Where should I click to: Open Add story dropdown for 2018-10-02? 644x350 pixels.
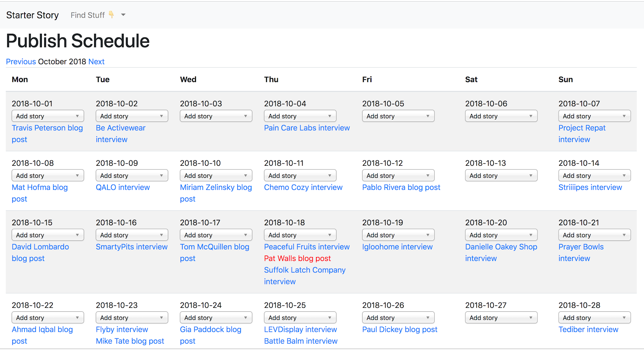pyautogui.click(x=132, y=116)
